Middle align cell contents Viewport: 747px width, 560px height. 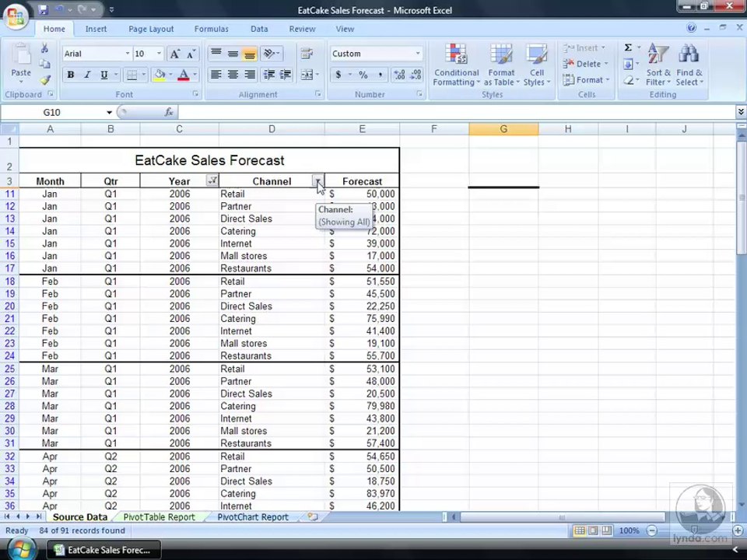point(233,54)
